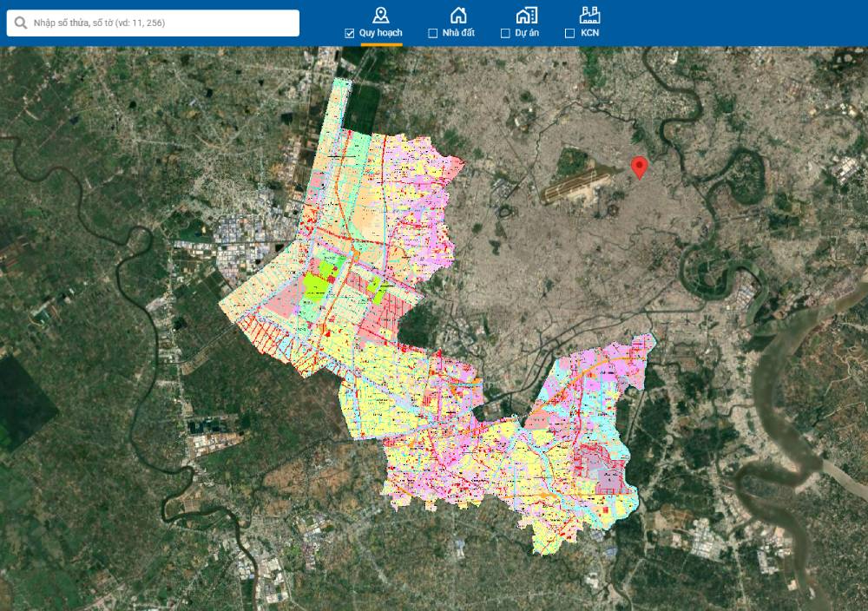Viewport: 868px width, 611px height.
Task: Tick the Dự án checkbox
Action: click(505, 34)
